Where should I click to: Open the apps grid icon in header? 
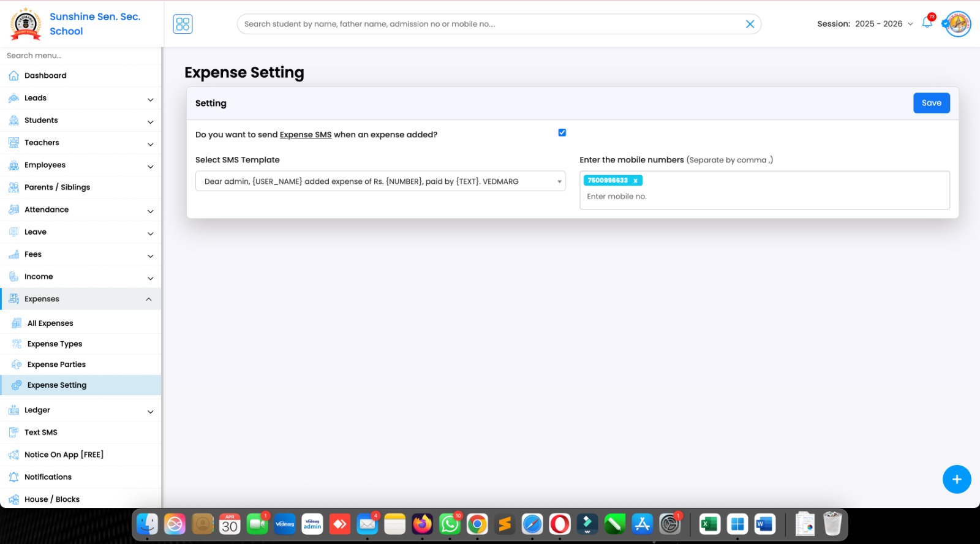[183, 24]
